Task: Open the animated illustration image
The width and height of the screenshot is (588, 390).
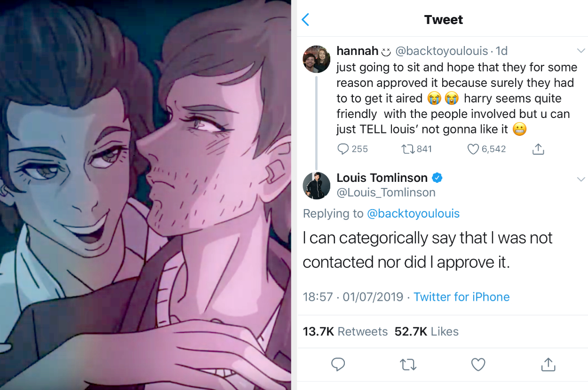Action: coord(145,195)
